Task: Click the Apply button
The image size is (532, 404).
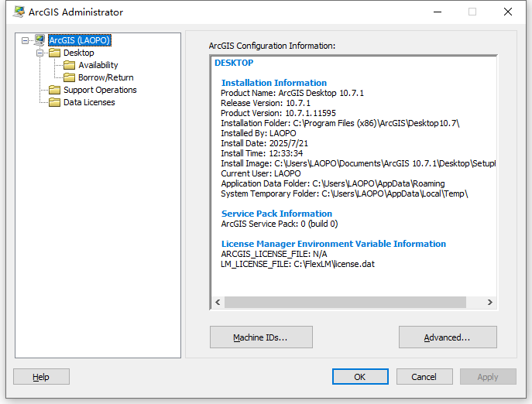Action: (x=488, y=376)
